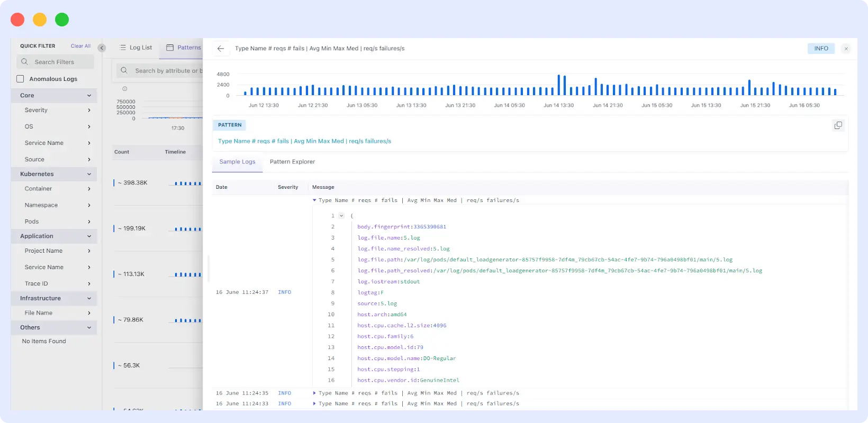Expand Service Name under Application
The image size is (868, 423).
pos(89,268)
